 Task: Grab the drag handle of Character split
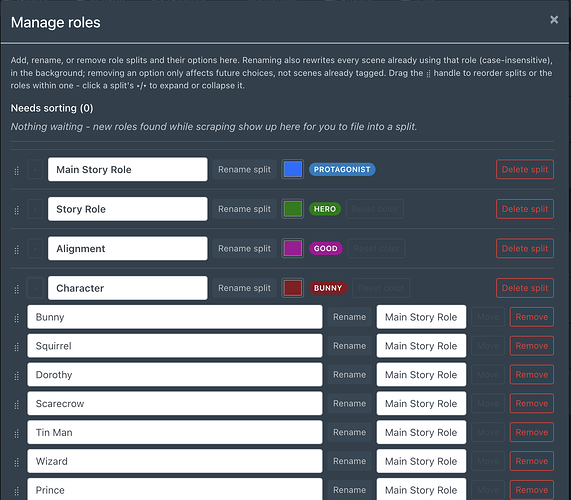(x=16, y=290)
